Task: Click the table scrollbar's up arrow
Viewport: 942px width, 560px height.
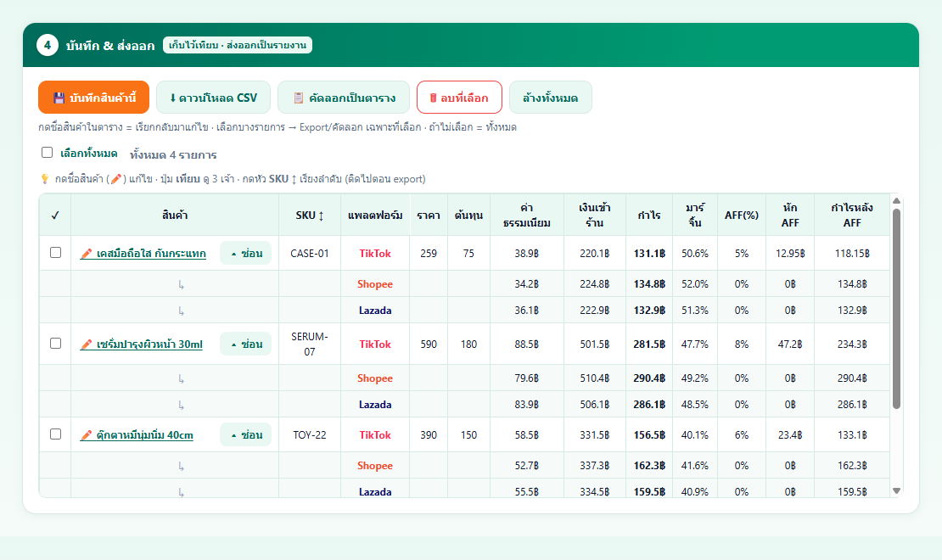Action: pyautogui.click(x=896, y=201)
